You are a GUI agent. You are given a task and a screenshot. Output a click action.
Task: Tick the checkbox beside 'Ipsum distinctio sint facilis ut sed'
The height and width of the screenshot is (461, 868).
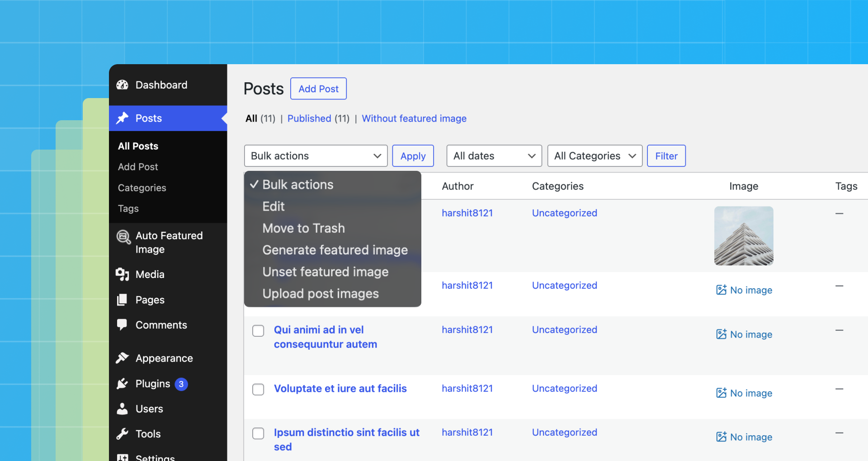tap(258, 433)
